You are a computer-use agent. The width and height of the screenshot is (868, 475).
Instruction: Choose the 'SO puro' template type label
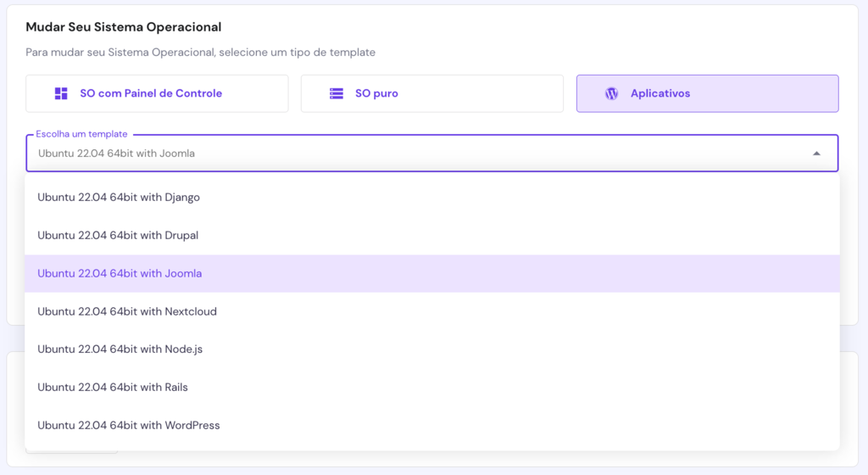click(x=376, y=93)
